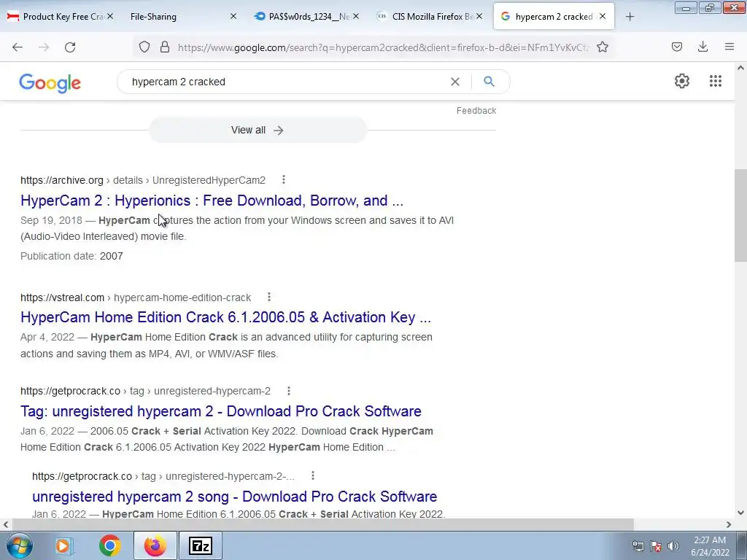Viewport: 747px width, 560px height.
Task: Launch Windows Media Player from taskbar
Action: pyautogui.click(x=63, y=545)
